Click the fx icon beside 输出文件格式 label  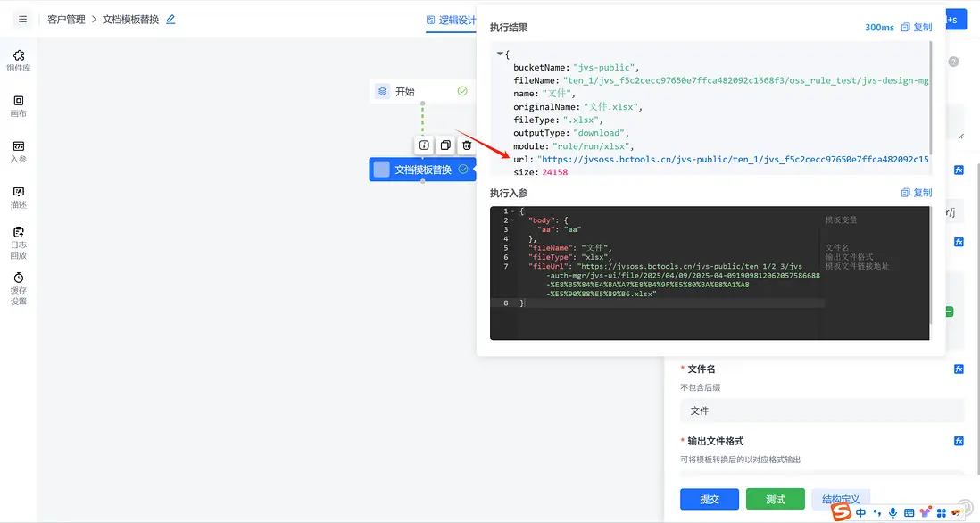959,441
